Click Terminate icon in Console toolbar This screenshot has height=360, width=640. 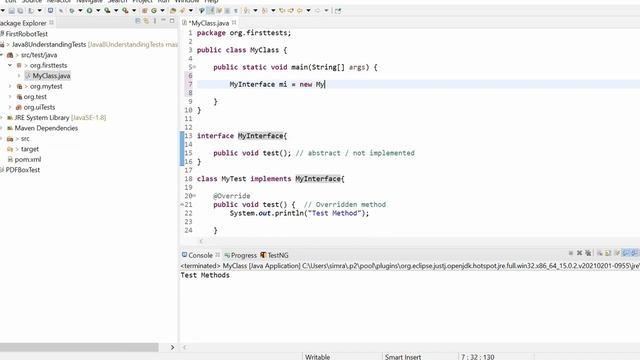click(x=571, y=253)
